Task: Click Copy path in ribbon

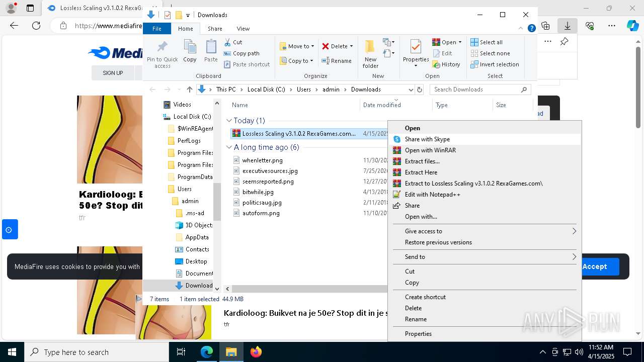Action: (242, 53)
